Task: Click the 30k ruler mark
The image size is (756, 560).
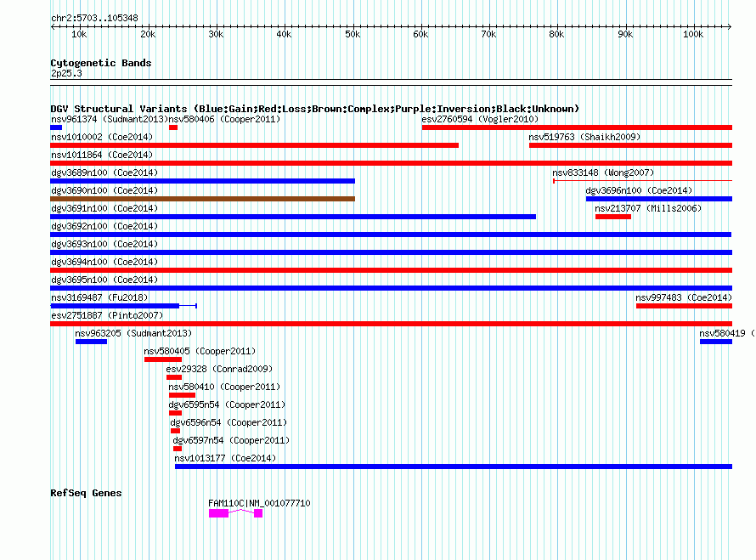Action: coord(216,34)
